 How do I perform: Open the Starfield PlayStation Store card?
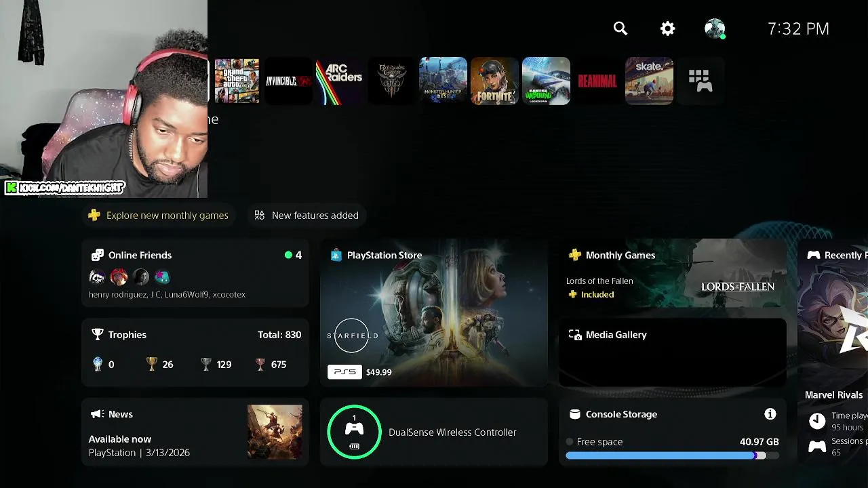pos(434,312)
